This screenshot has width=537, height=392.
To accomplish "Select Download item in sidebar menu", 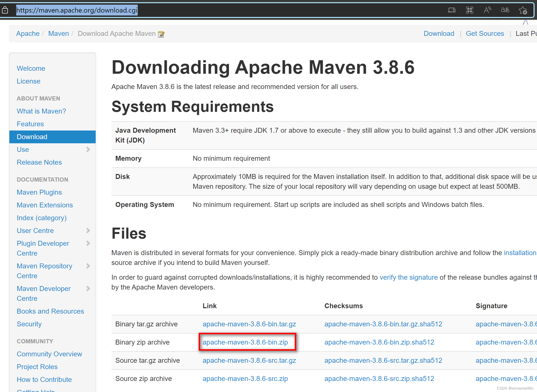I will (32, 137).
